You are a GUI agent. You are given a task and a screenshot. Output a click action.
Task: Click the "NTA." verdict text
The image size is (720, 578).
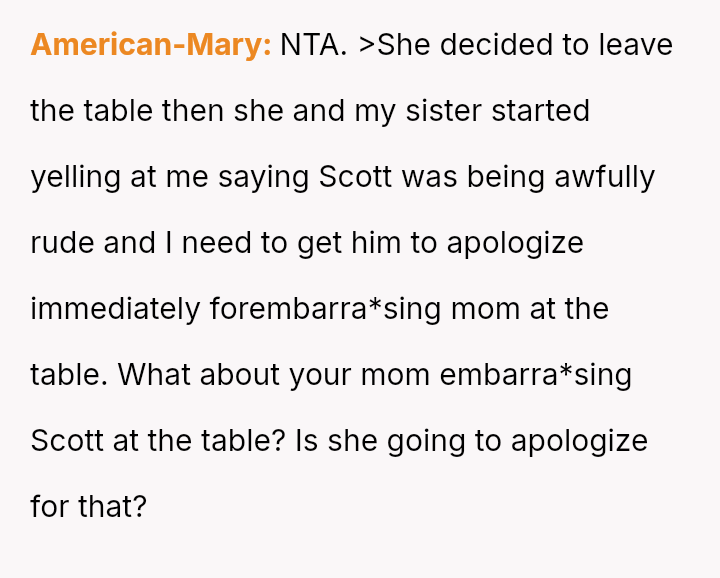click(x=314, y=45)
